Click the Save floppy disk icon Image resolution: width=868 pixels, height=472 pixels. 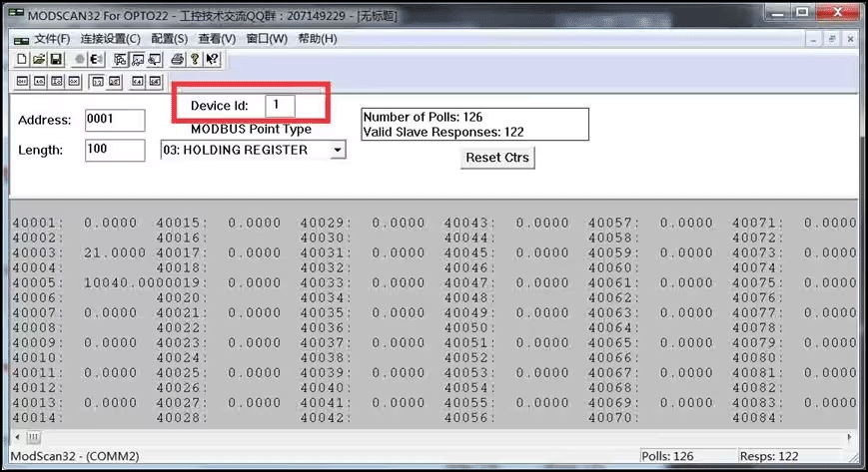pos(57,60)
